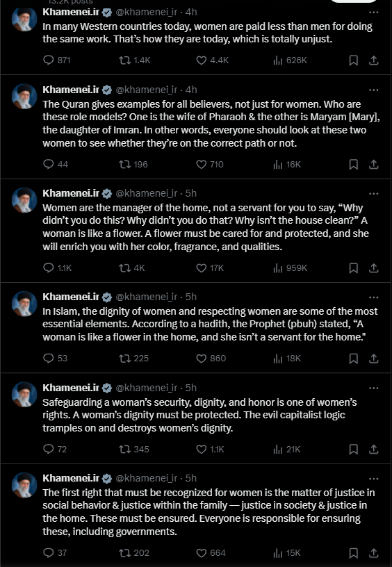Share the tweet with 21K views
392x567 pixels.
click(x=373, y=449)
